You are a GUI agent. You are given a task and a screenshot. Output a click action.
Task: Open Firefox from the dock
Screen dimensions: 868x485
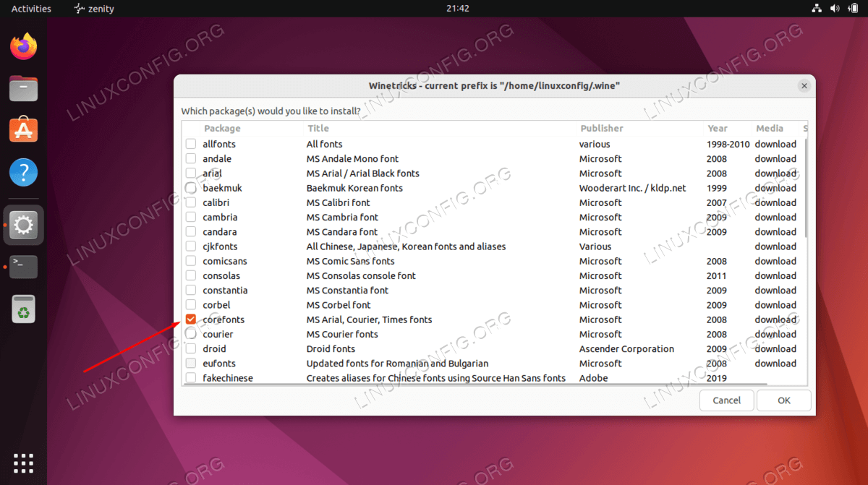[24, 47]
